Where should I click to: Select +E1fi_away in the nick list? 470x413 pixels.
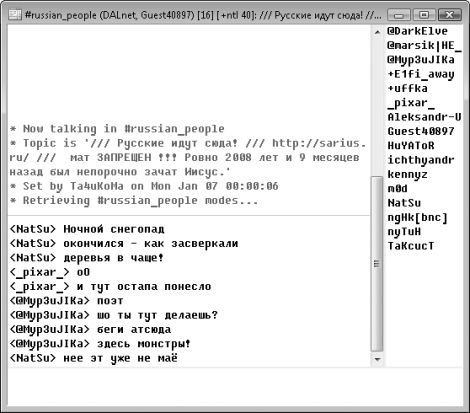421,74
